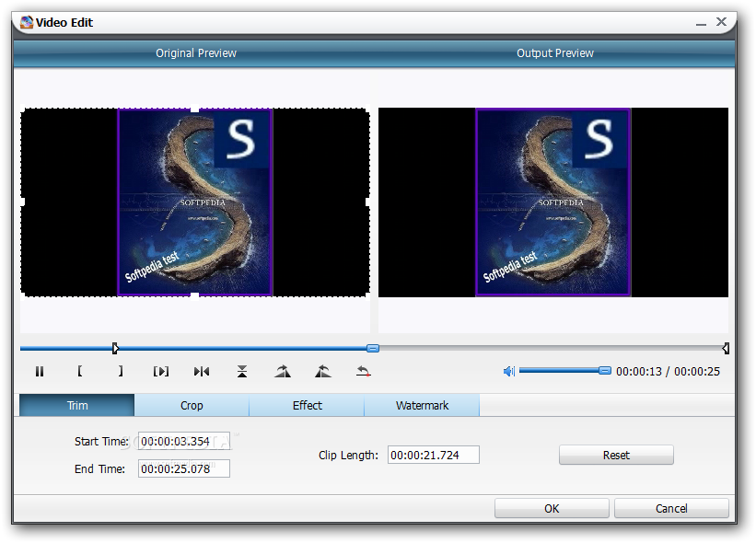Minimize the Video Edit window
This screenshot has width=756, height=543.
click(701, 23)
